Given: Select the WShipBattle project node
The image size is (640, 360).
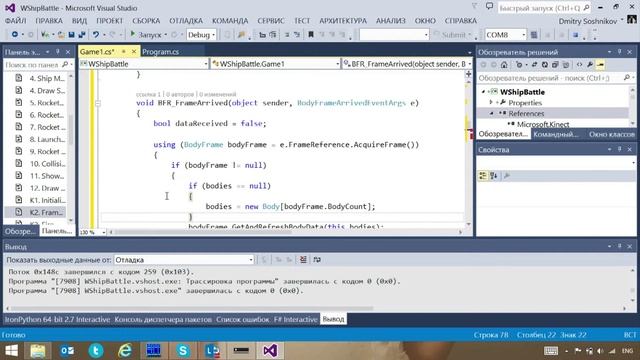Looking at the screenshot, I should point(522,92).
